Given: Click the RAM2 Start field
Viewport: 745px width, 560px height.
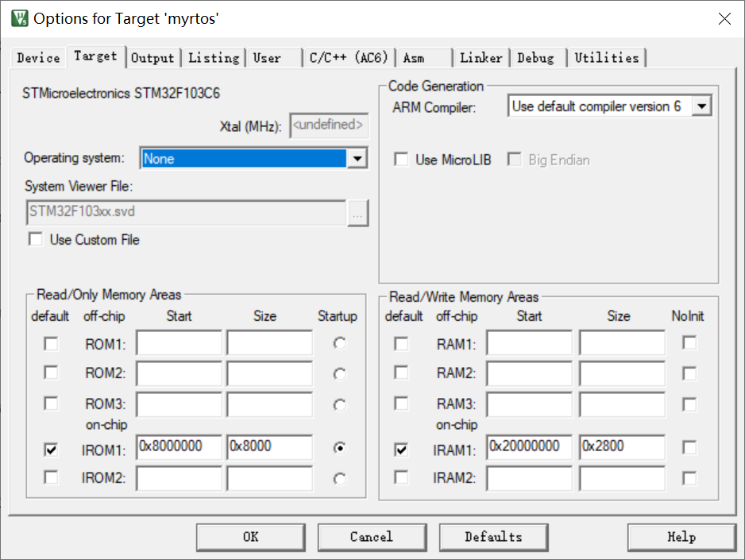Looking at the screenshot, I should click(x=529, y=373).
